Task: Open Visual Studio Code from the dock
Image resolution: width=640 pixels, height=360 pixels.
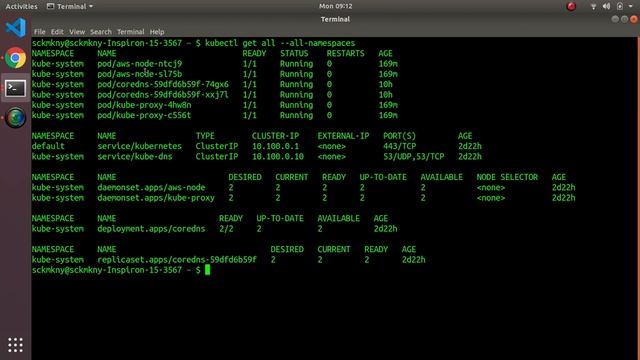Action: [x=16, y=28]
